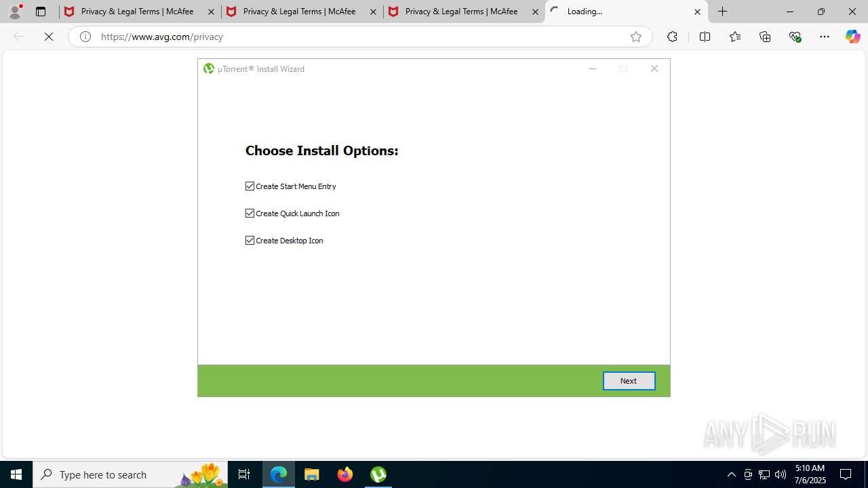Show hidden system tray icons
The height and width of the screenshot is (488, 868).
[731, 474]
